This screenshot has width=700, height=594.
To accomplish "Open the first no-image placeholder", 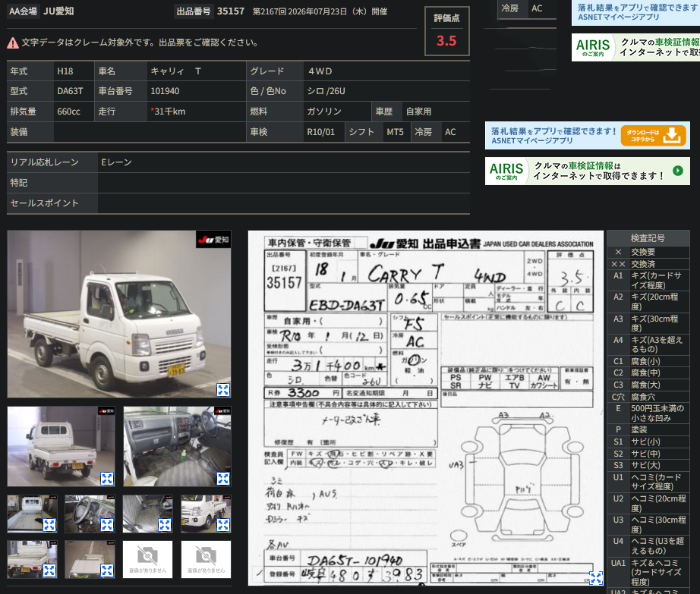I will point(148,560).
